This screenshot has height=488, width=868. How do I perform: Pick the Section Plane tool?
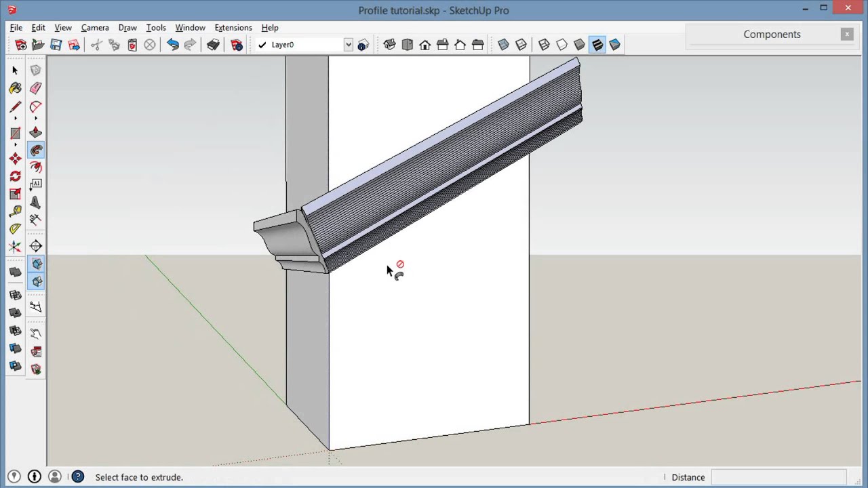click(x=36, y=247)
